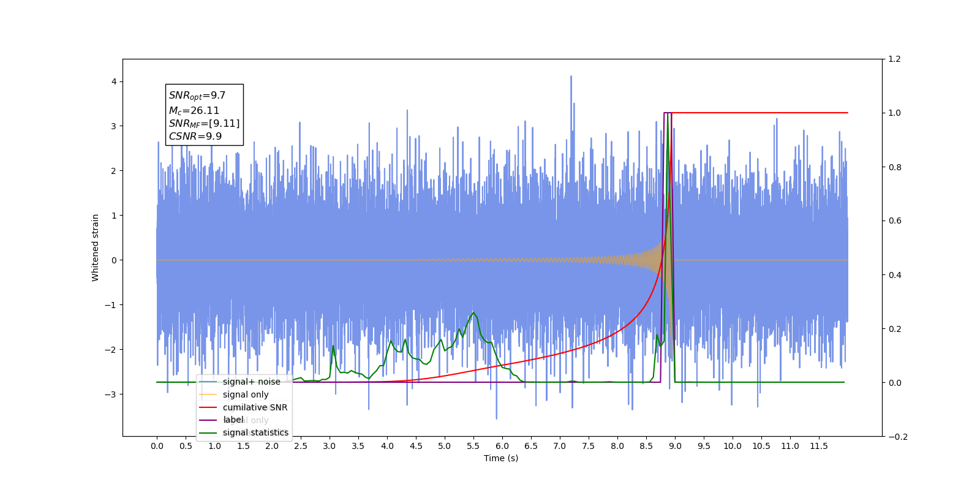This screenshot has width=980, height=490.
Task: Click the purple line swatch for label
Action: pyautogui.click(x=208, y=420)
